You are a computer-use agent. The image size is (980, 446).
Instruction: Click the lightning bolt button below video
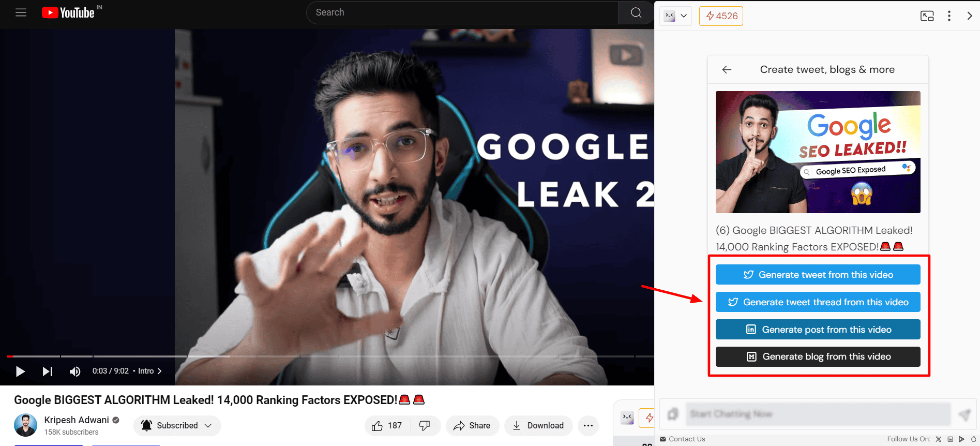tap(647, 418)
